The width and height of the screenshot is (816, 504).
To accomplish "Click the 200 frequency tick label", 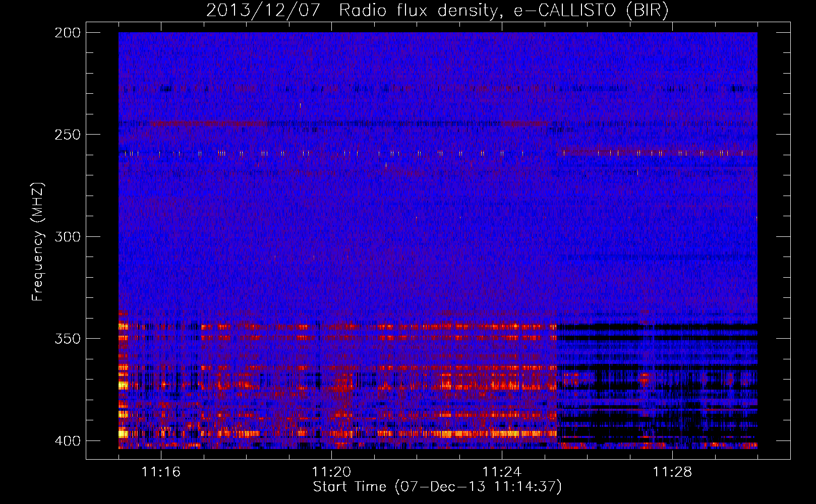I will click(67, 33).
